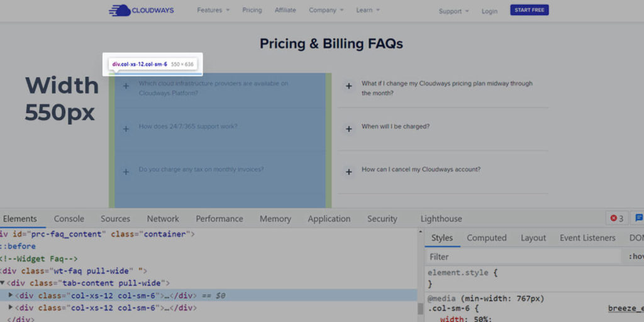Click the Filter input in Styles pane
Viewport: 644px width, 322px height.
pos(523,257)
